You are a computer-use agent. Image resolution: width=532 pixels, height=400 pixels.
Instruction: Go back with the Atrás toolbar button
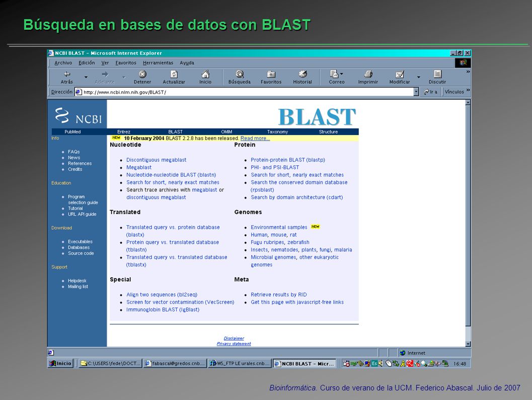click(x=67, y=77)
